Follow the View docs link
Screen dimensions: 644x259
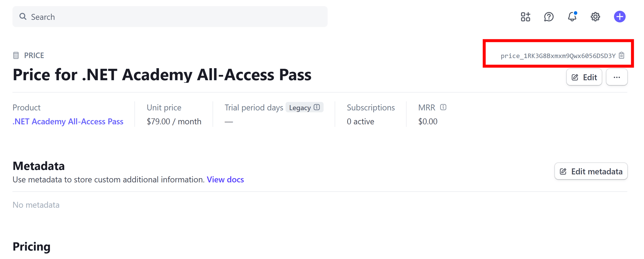pyautogui.click(x=225, y=180)
